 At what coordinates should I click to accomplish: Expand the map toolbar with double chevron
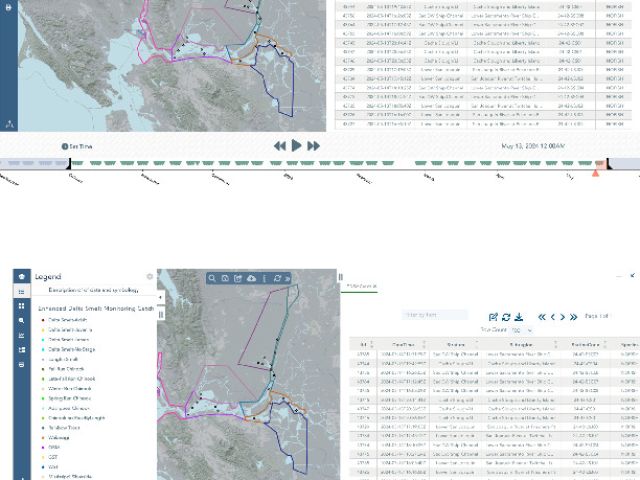pos(287,279)
